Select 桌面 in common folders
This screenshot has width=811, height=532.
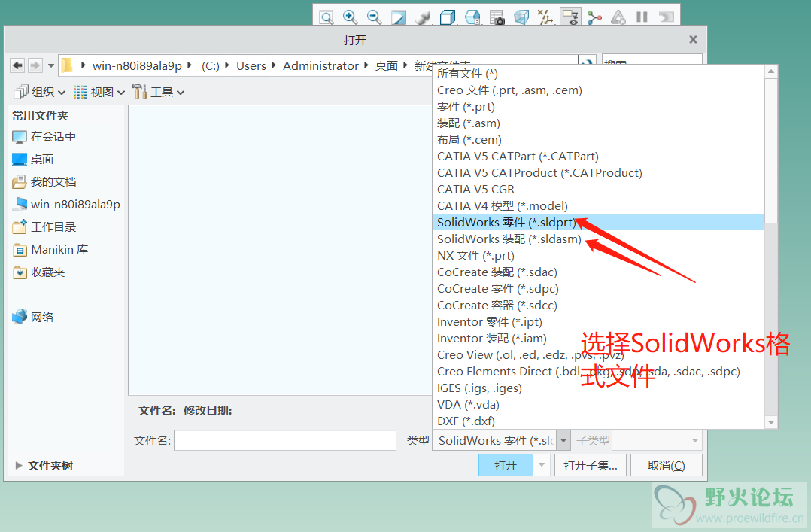(33, 160)
